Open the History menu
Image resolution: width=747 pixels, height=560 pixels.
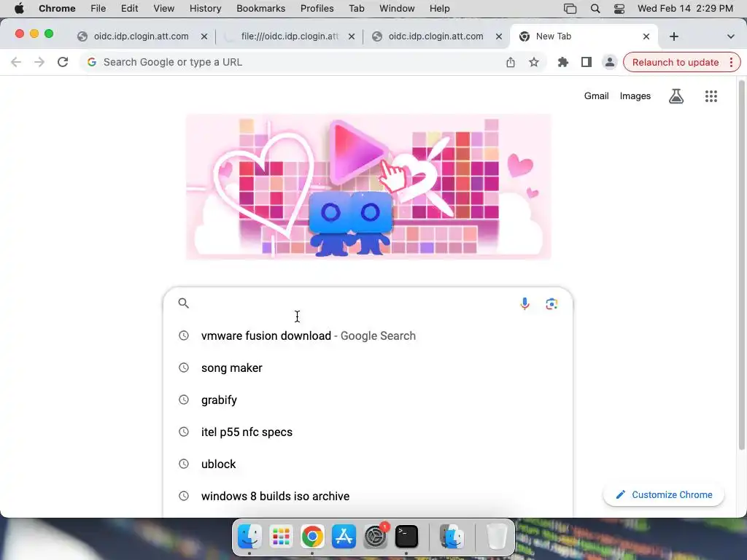tap(205, 9)
